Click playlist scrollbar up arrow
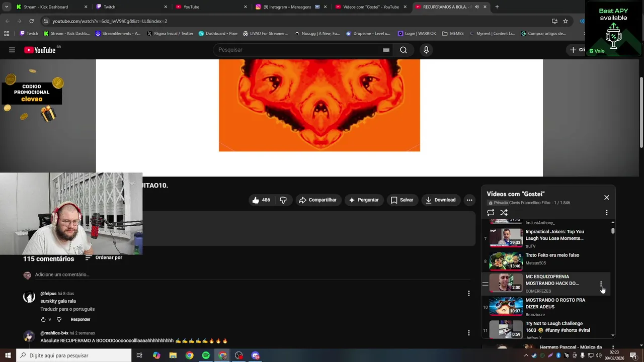The height and width of the screenshot is (362, 644). click(x=613, y=222)
